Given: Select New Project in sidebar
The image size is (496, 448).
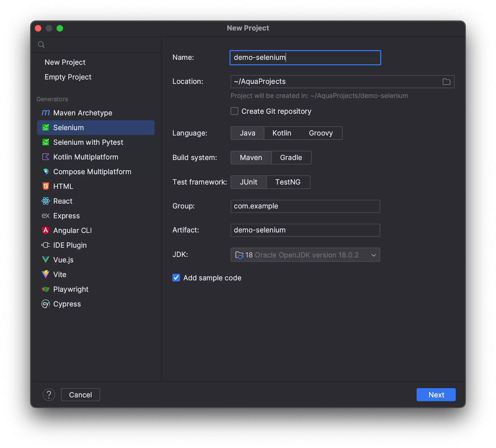Looking at the screenshot, I should click(x=65, y=62).
